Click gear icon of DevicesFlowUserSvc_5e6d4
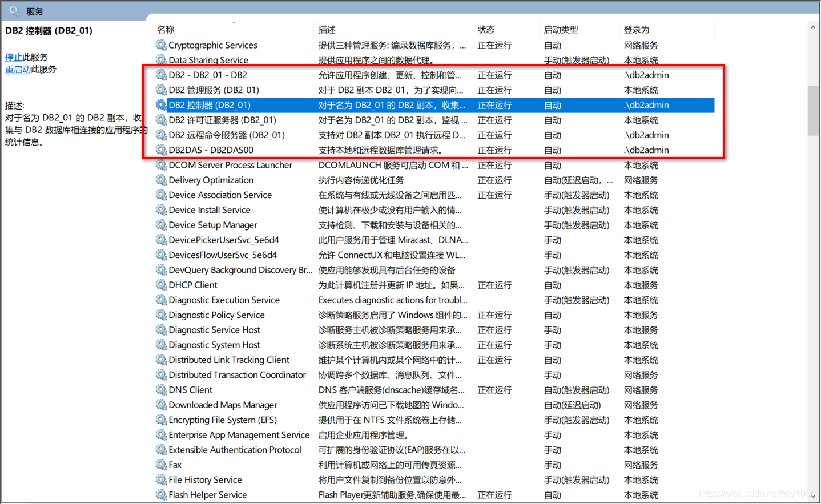 point(161,255)
